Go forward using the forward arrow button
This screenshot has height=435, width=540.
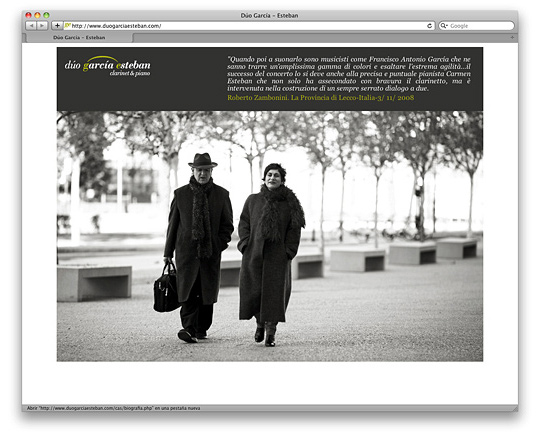[42, 26]
